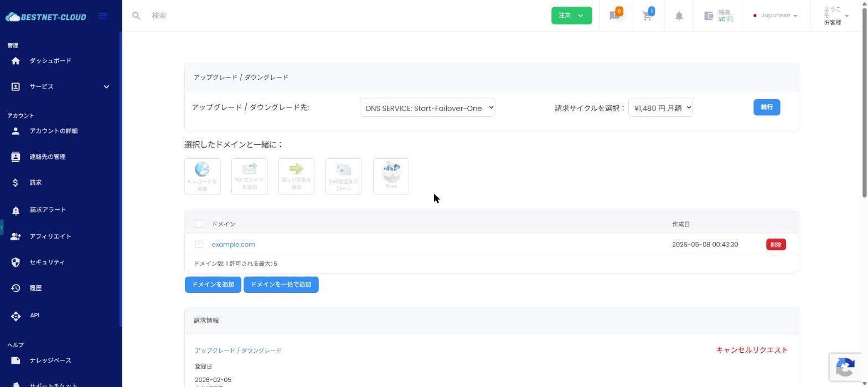Click the 作成日 column header
Viewport: 868px width, 387px height.
point(681,224)
